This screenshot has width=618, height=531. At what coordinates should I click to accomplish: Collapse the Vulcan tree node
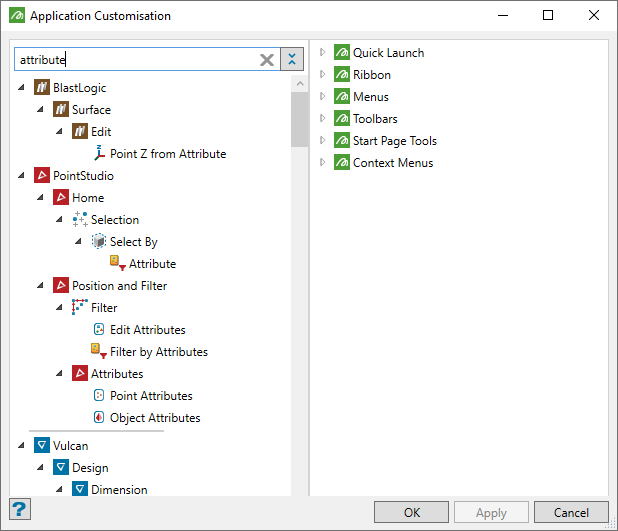[21, 445]
